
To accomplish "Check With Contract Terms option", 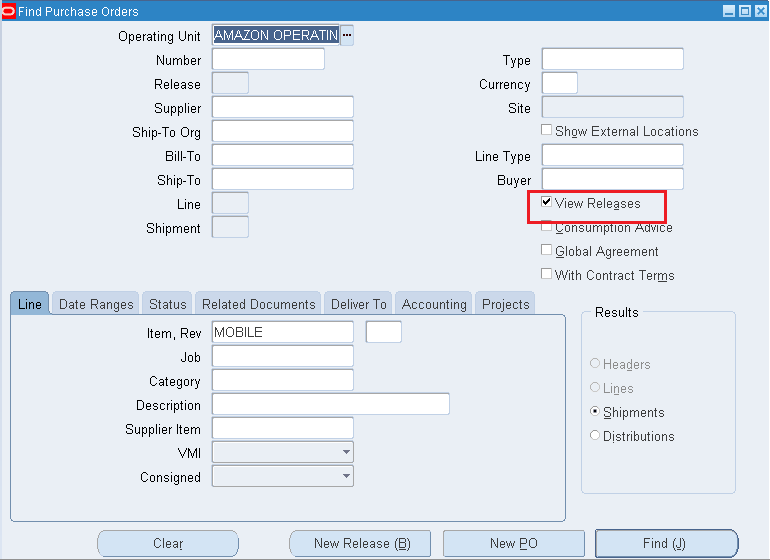I will pyautogui.click(x=546, y=274).
